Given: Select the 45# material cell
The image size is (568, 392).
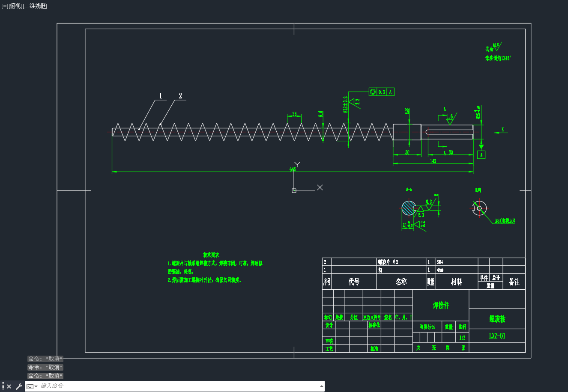Looking at the screenshot, I should (x=440, y=270).
